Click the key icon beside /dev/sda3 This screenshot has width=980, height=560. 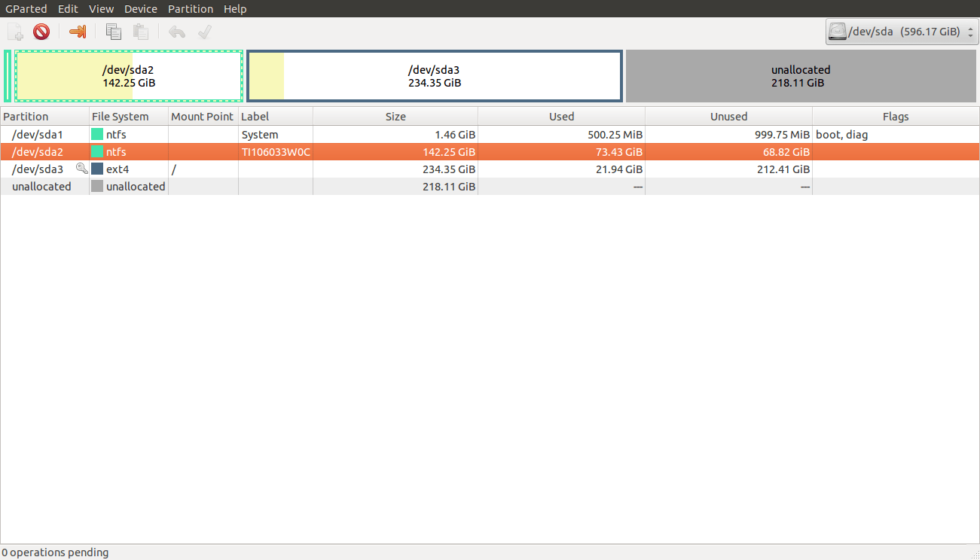click(x=81, y=169)
